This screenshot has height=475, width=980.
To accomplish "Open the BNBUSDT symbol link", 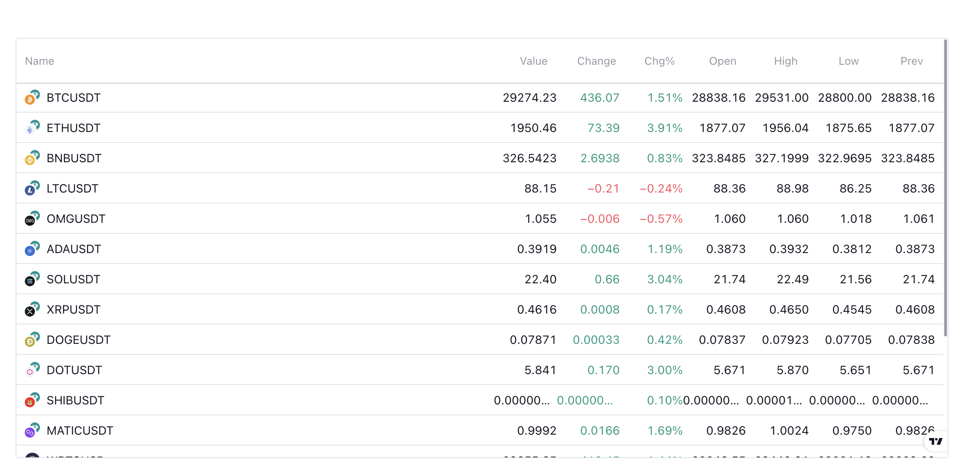I will tap(74, 158).
